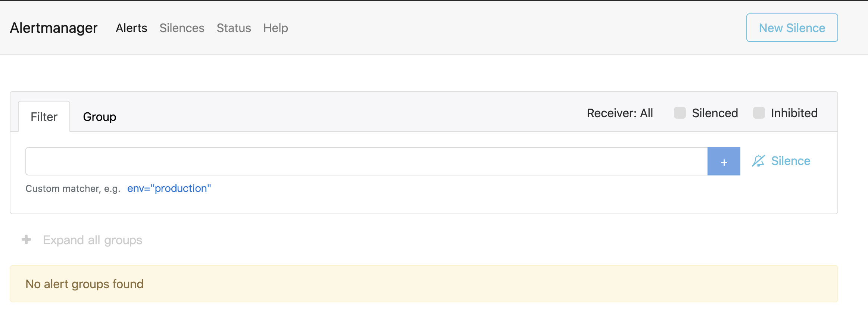Enable the Inhibited checkbox
The image size is (868, 324).
(759, 113)
